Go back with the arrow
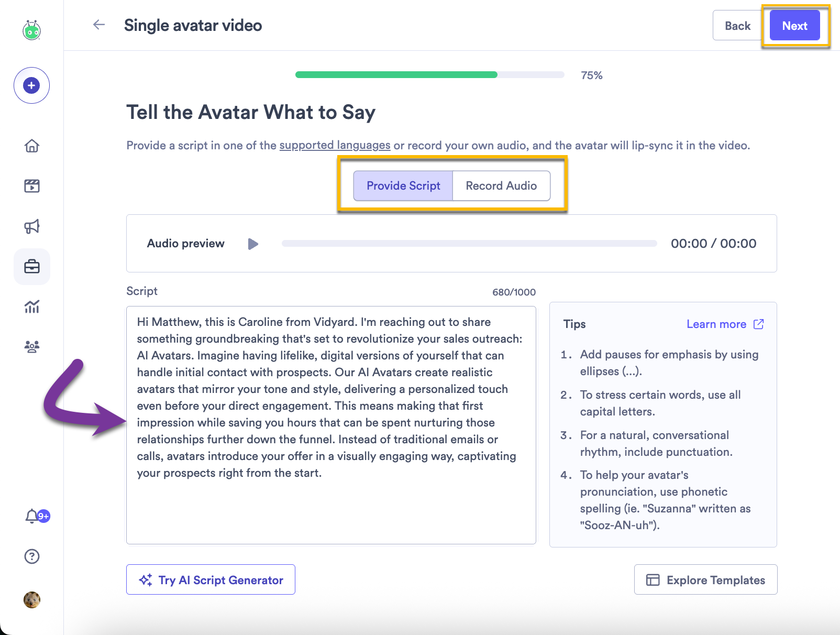 tap(98, 25)
